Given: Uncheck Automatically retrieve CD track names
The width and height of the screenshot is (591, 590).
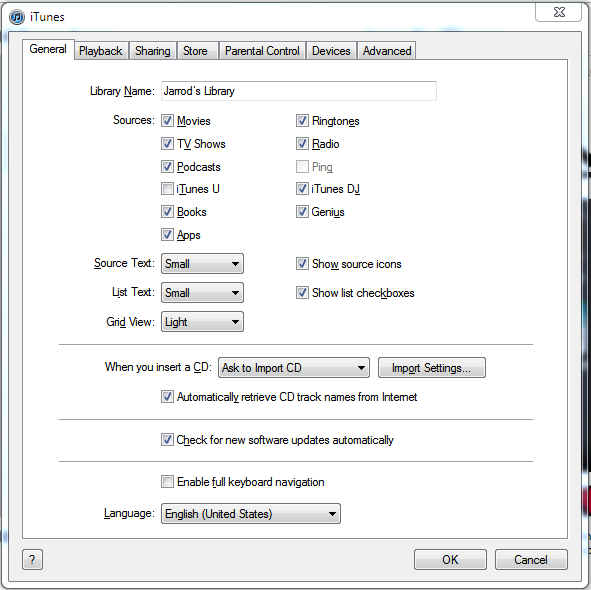Looking at the screenshot, I should [167, 397].
